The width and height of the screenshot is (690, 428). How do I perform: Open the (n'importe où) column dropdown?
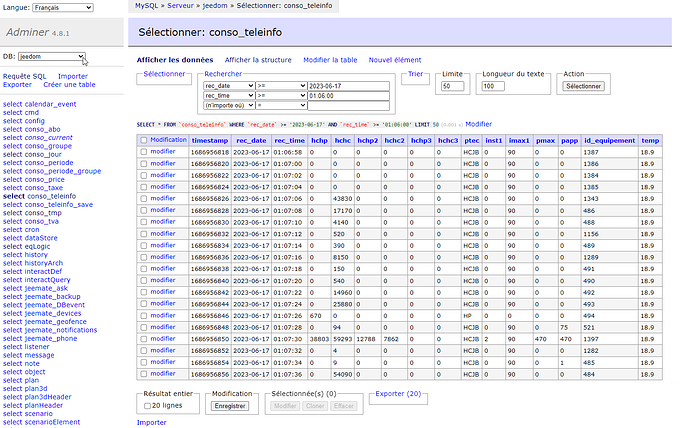227,105
